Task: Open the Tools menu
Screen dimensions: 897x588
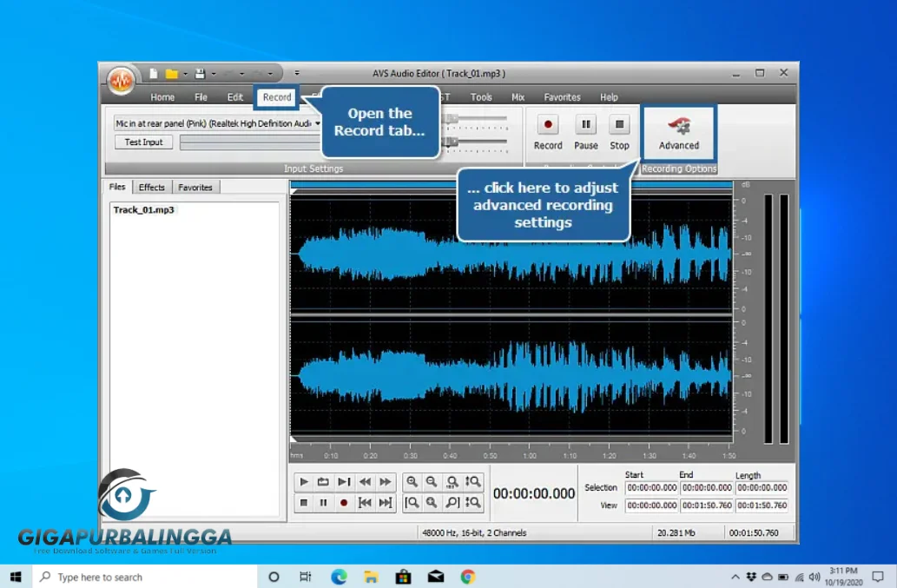Action: coord(481,97)
